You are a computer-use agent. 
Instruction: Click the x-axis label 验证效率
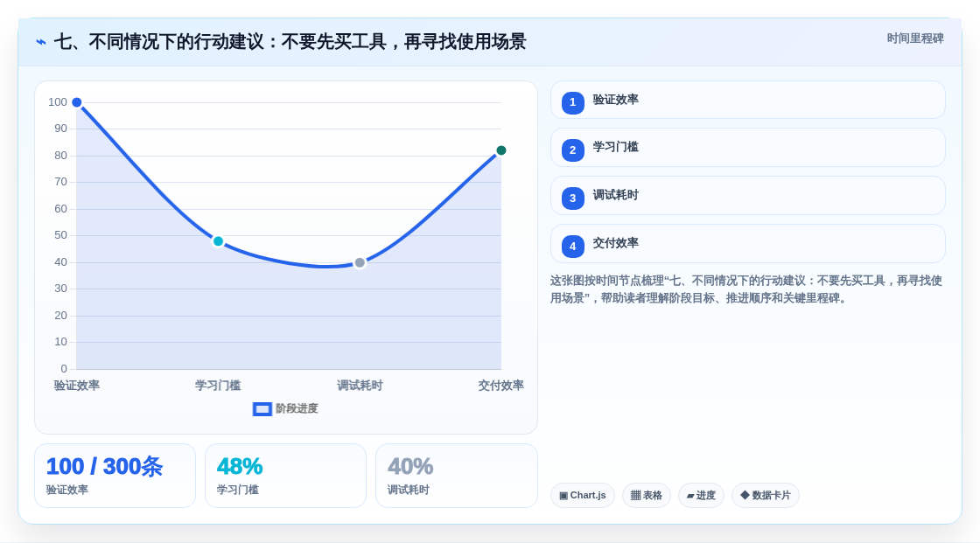77,386
